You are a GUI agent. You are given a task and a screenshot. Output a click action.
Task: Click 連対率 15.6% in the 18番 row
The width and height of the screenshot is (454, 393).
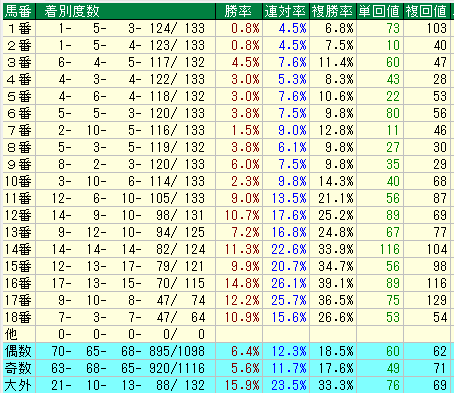[289, 318]
